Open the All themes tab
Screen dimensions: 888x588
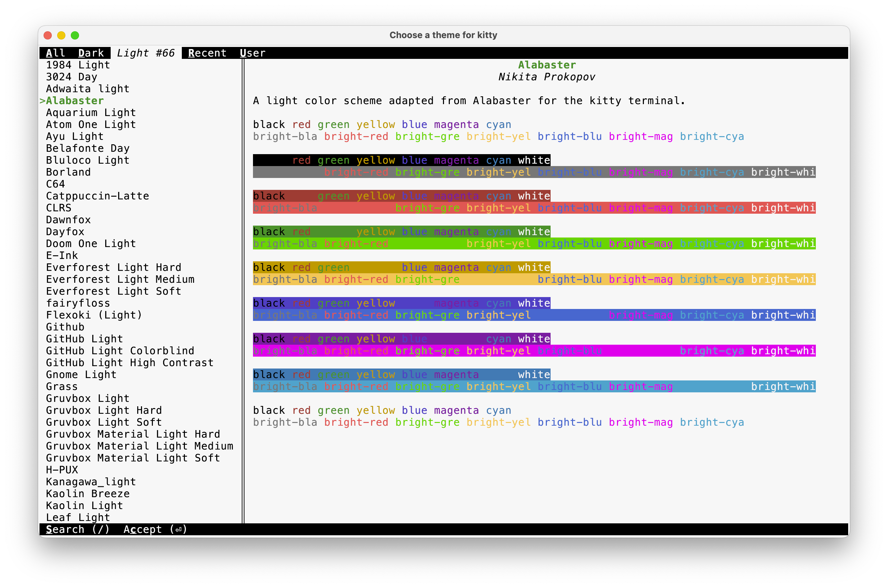55,53
